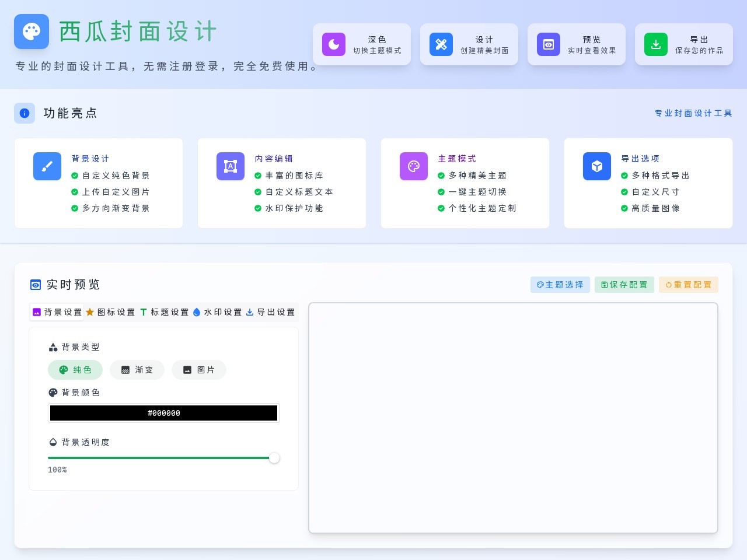
Task: Open the 背景设置 tab
Action: [x=57, y=312]
